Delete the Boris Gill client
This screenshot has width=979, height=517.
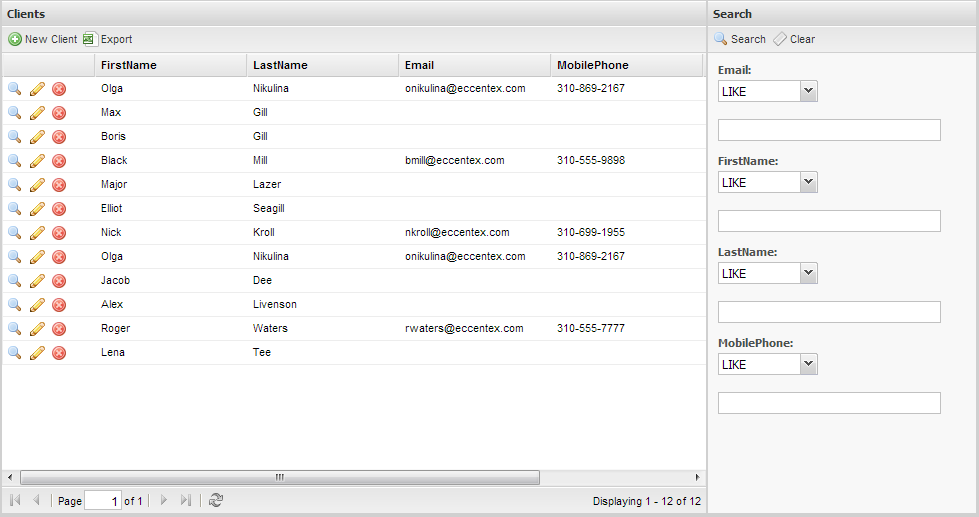(59, 137)
